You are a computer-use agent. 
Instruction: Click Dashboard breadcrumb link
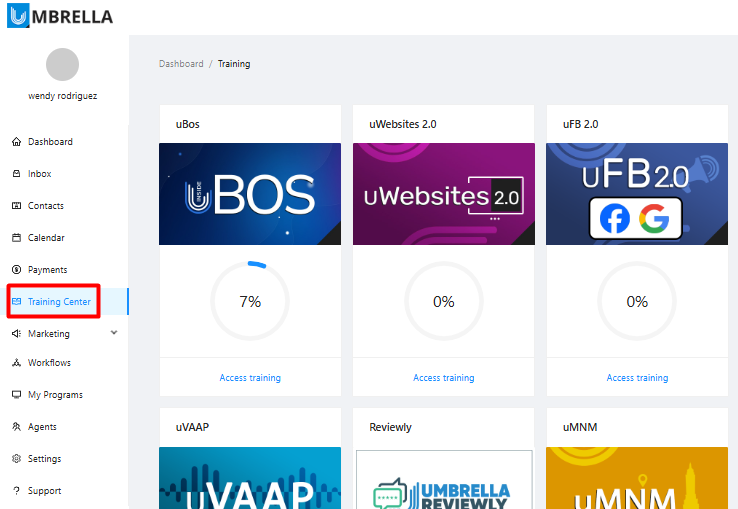coord(181,64)
